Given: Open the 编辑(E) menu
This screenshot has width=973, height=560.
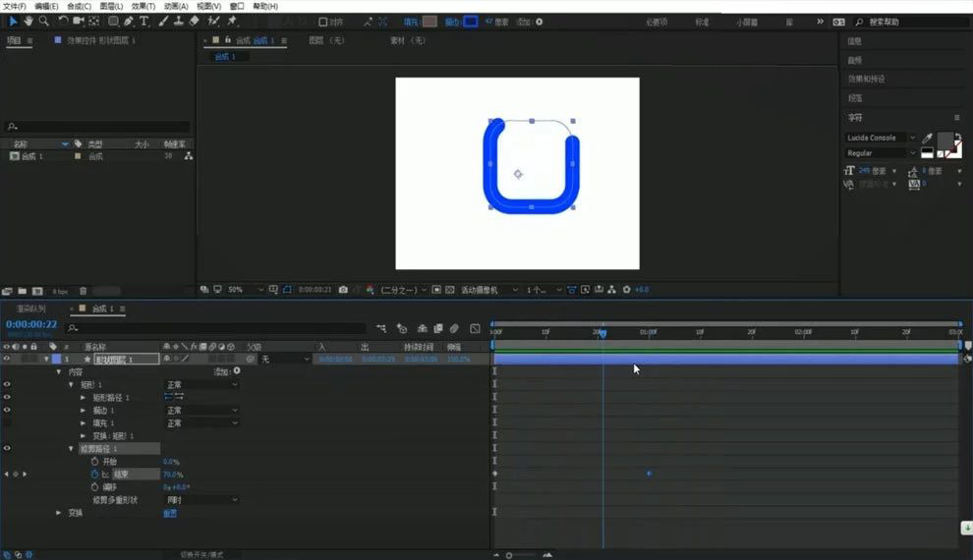Looking at the screenshot, I should (46, 6).
